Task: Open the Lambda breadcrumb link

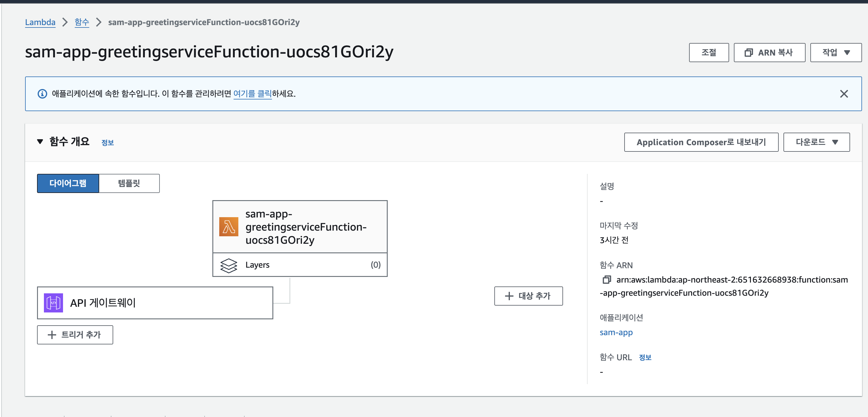Action: [40, 22]
